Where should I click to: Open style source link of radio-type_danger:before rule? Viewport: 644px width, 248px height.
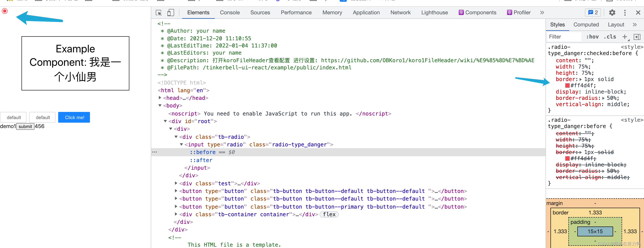[632, 120]
